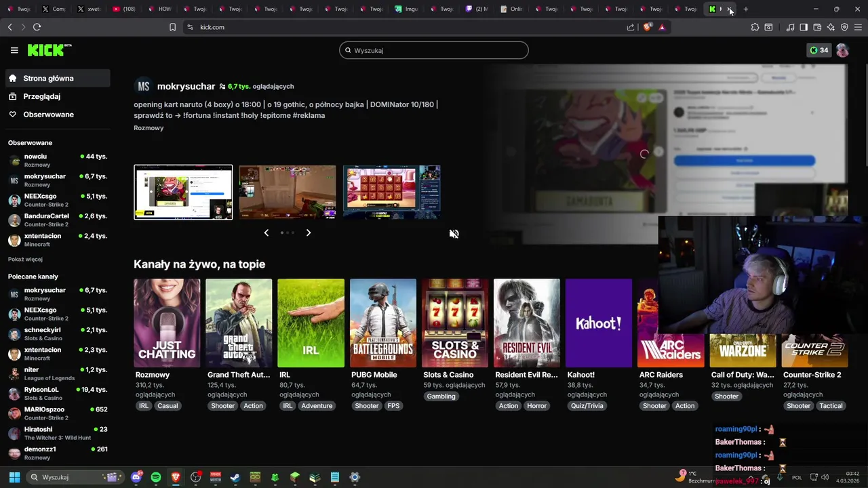Screen dimensions: 868x488
Task: Toggle the browser sidebar panel
Action: (804, 27)
